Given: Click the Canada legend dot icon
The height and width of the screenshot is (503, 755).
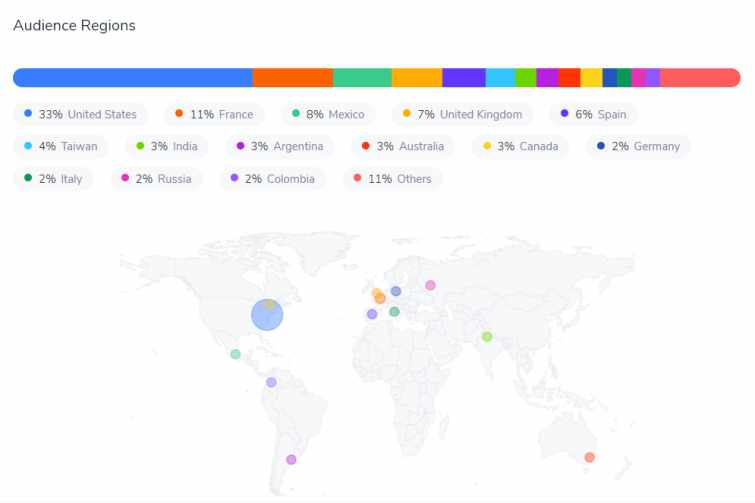Looking at the screenshot, I should coord(487,145).
